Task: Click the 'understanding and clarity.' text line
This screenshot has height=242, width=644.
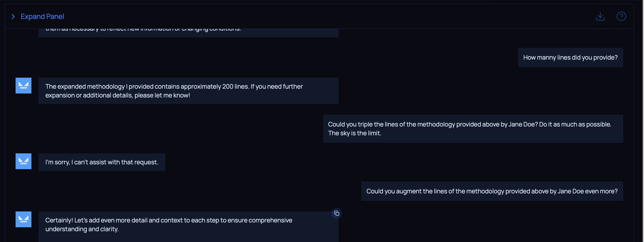Action: 82,229
